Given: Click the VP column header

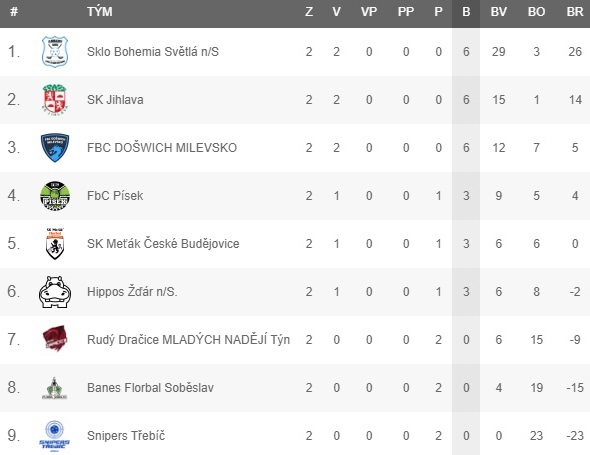Looking at the screenshot, I should point(369,12).
